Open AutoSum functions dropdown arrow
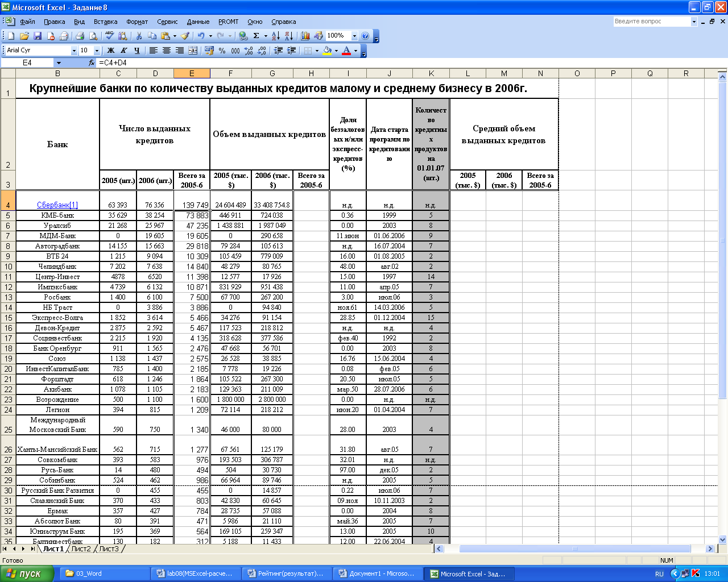The width and height of the screenshot is (728, 582). (265, 36)
